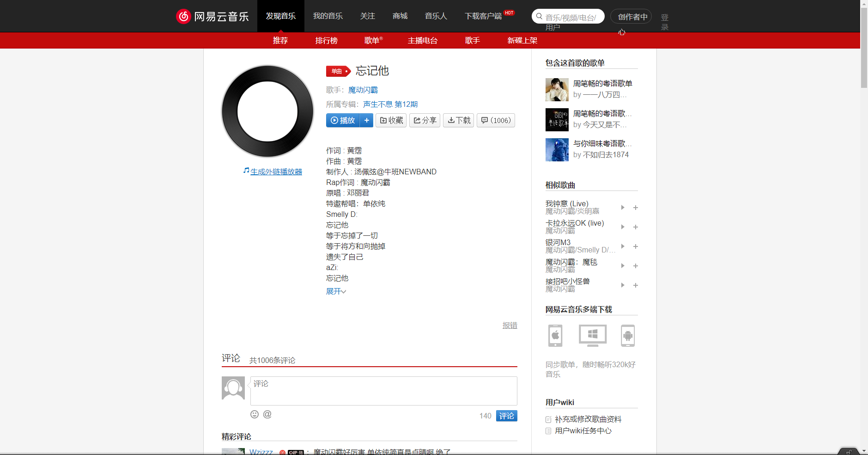Mention a user with the @ icon
Viewport: 868px width, 455px height.
267,414
